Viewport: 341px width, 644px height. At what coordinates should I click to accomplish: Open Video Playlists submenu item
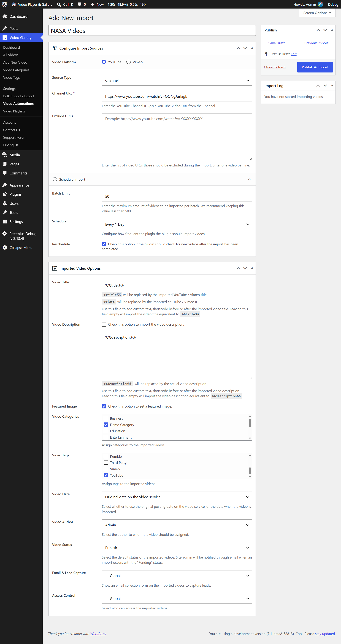click(x=14, y=111)
